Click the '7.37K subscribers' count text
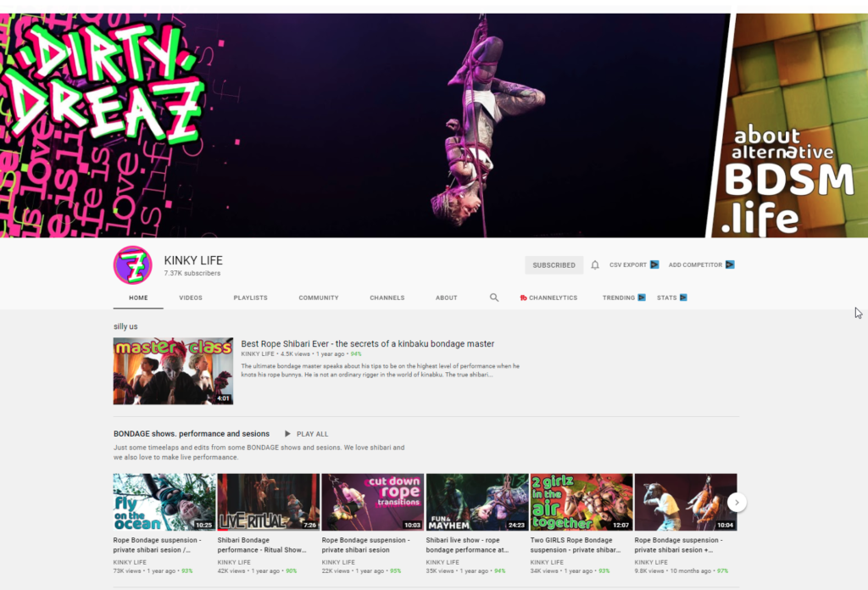The image size is (868, 590). [192, 274]
